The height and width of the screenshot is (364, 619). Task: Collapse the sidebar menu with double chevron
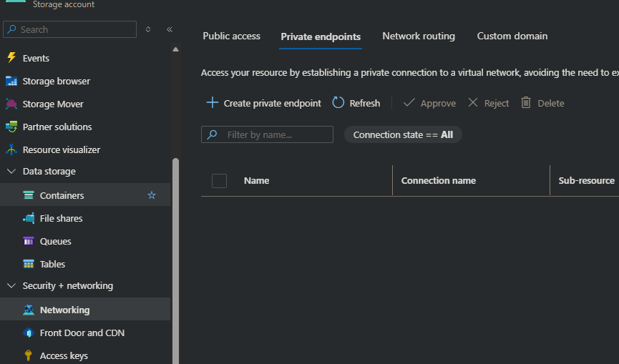click(170, 29)
